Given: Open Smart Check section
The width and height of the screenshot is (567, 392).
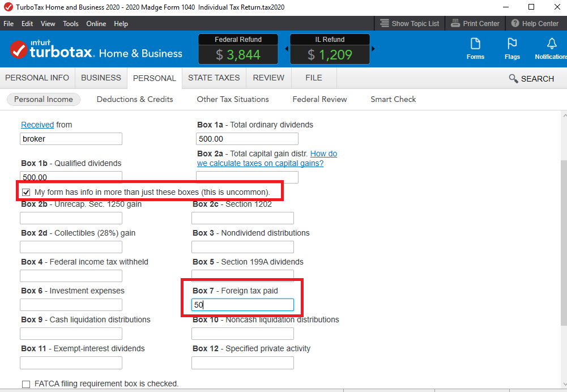Looking at the screenshot, I should [x=393, y=99].
